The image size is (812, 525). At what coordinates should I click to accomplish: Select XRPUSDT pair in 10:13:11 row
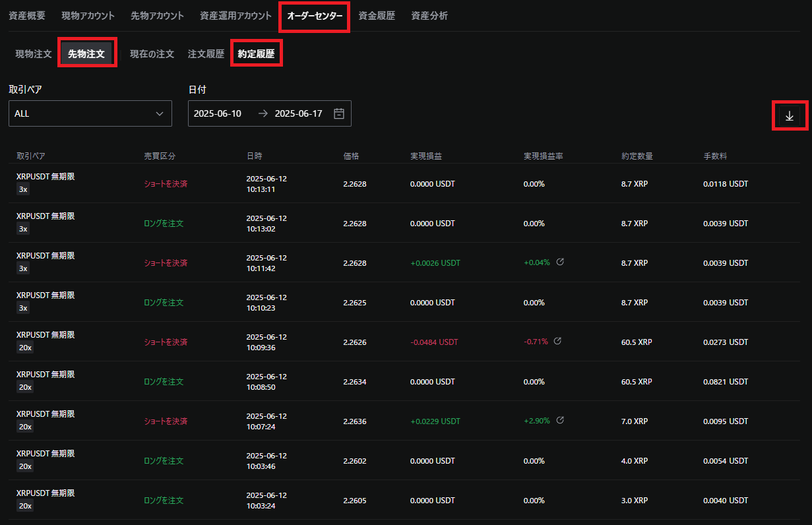pos(46,177)
